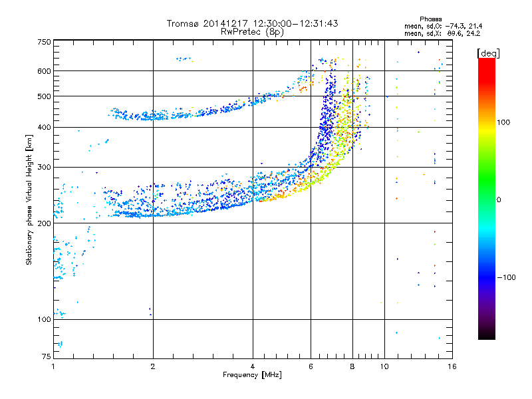Click the black bottom of the colorbar

point(487,334)
